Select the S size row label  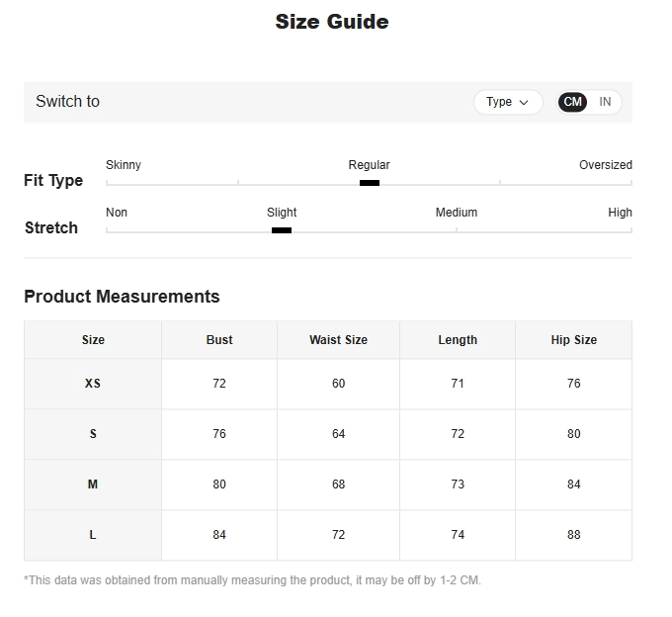click(x=93, y=434)
